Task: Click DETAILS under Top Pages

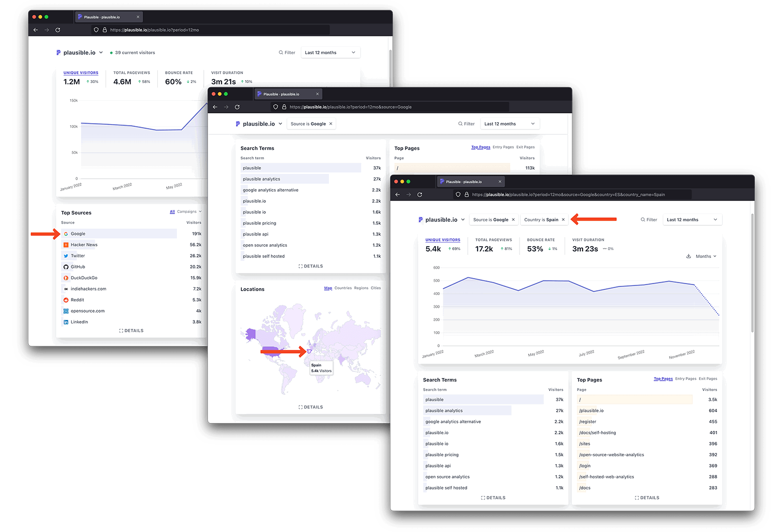Action: [647, 497]
